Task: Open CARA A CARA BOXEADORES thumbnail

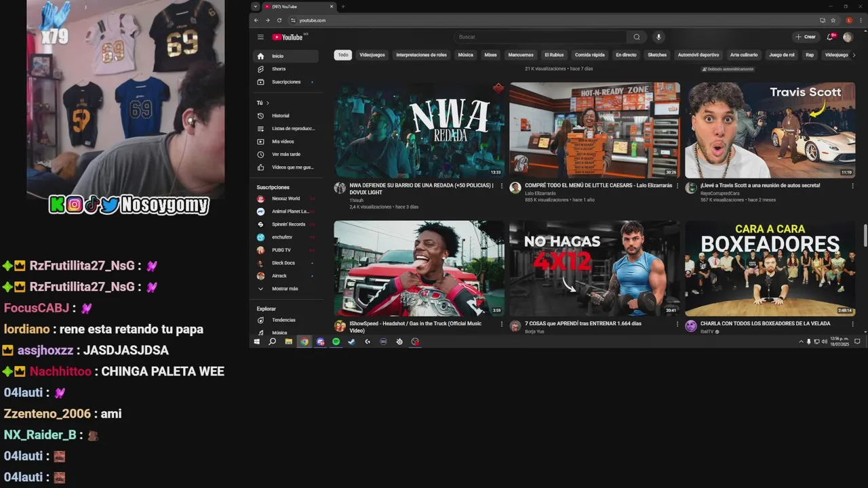Action: (x=770, y=268)
